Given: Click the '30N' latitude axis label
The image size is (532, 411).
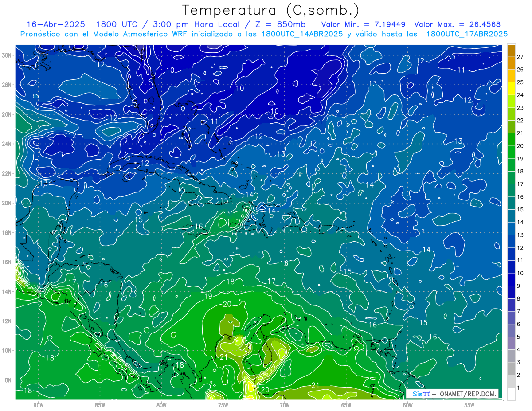Looking at the screenshot, I should [x=8, y=55].
